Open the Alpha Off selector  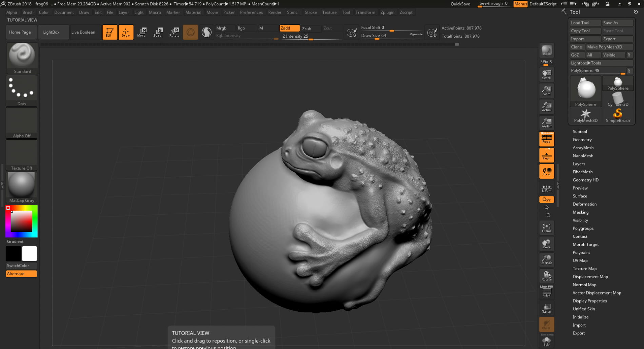[22, 123]
